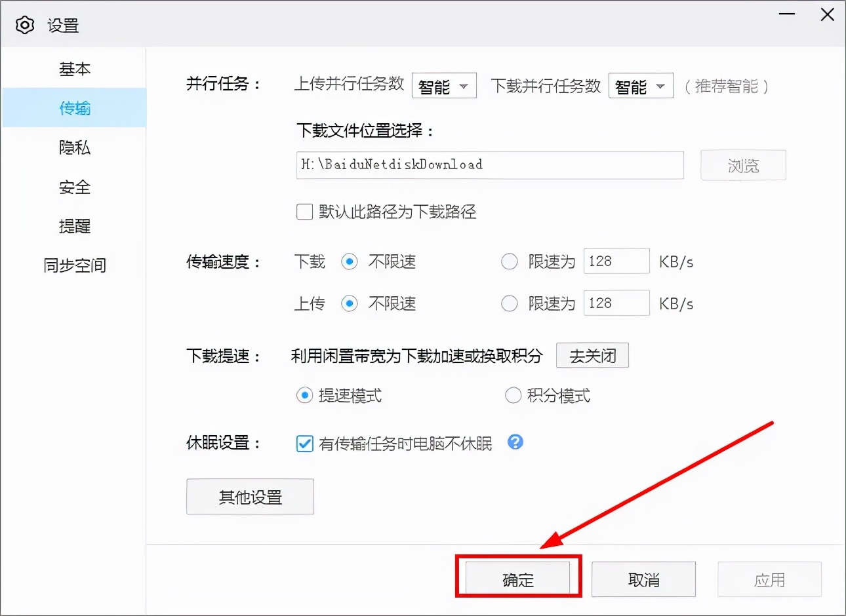846x616 pixels.
Task: Open the upload parallel tasks dropdown
Action: pos(444,85)
